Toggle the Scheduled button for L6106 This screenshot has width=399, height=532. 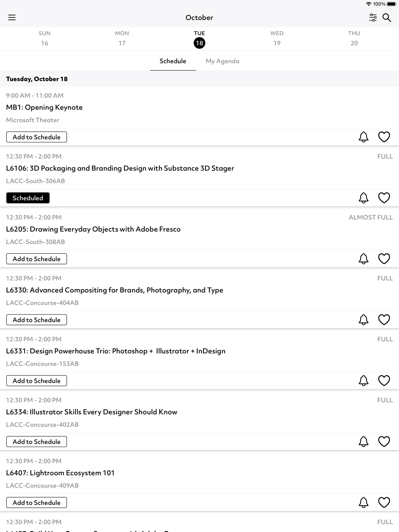click(28, 198)
